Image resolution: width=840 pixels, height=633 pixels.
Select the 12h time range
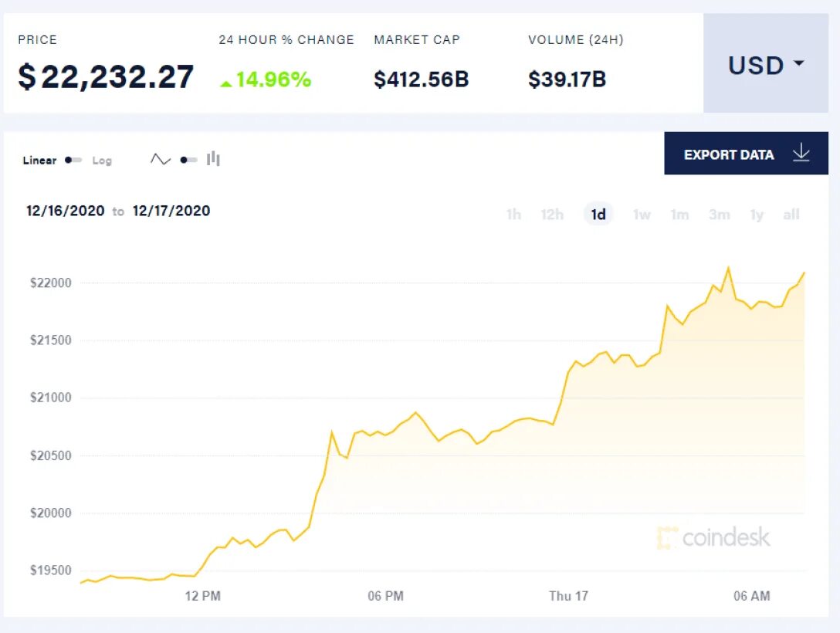pos(552,215)
